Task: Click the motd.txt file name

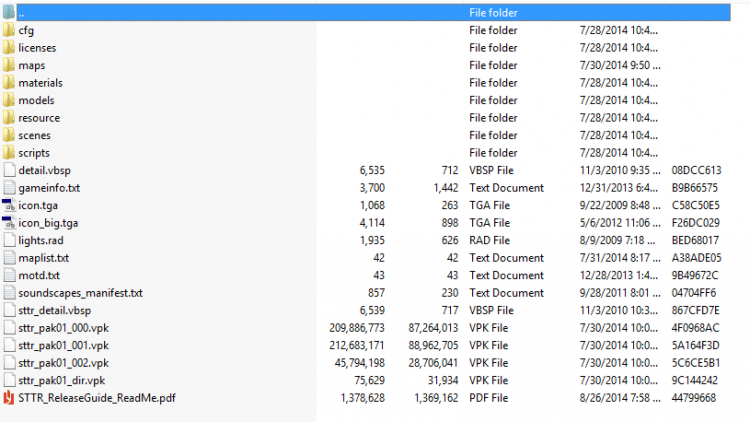Action: click(x=39, y=275)
